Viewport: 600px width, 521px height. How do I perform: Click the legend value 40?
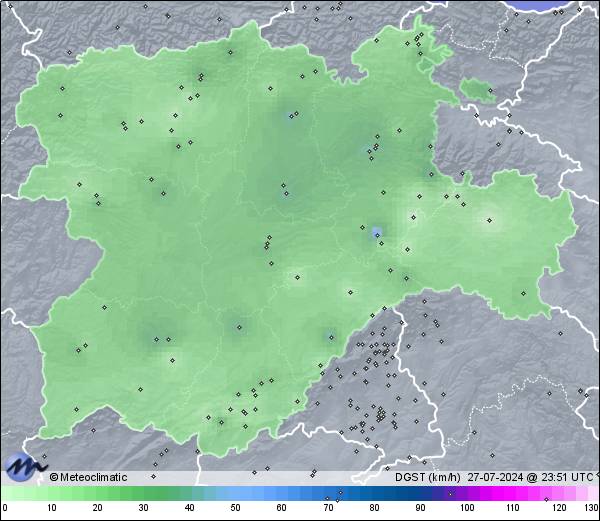pos(190,508)
